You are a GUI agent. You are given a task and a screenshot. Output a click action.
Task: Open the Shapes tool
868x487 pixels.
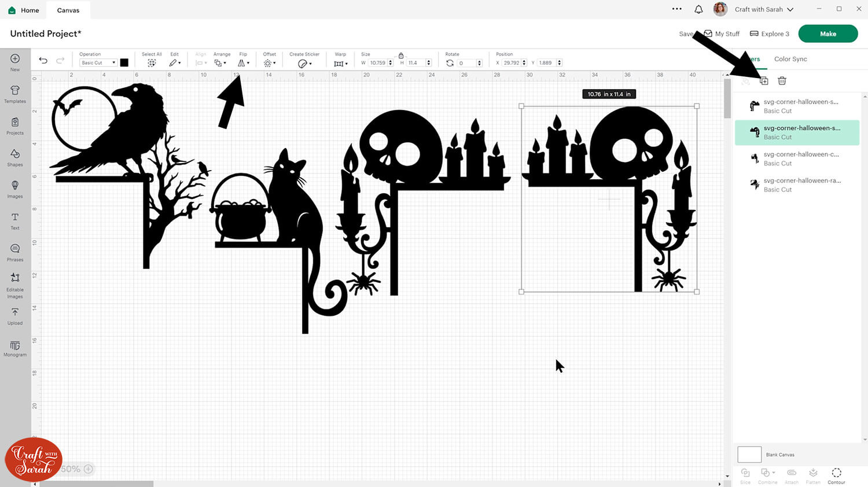[x=15, y=157]
